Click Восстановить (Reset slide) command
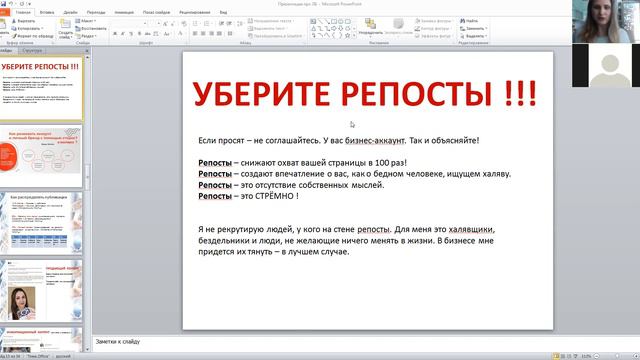The image size is (640, 360). [x=91, y=29]
